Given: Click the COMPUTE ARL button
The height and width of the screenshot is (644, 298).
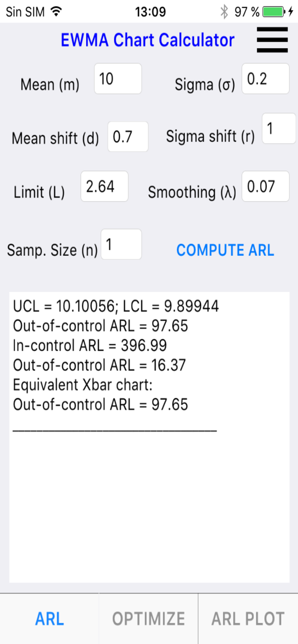Looking at the screenshot, I should pos(225,250).
